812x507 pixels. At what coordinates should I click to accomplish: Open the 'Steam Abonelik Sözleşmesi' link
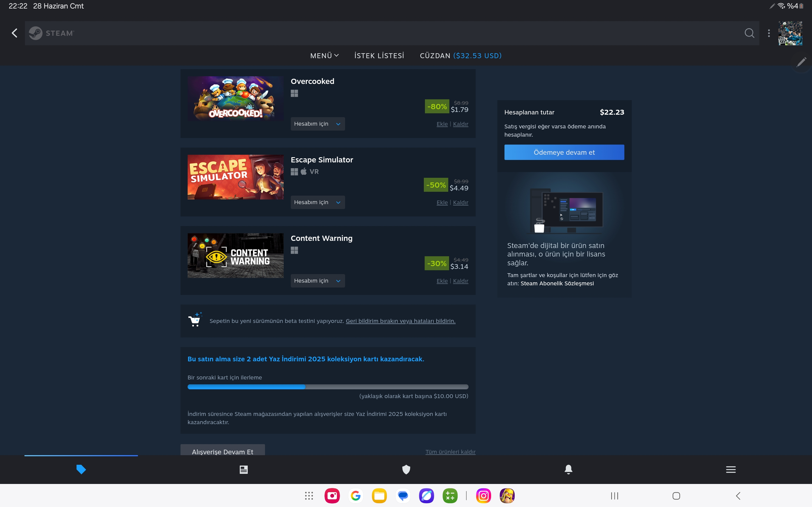point(557,283)
